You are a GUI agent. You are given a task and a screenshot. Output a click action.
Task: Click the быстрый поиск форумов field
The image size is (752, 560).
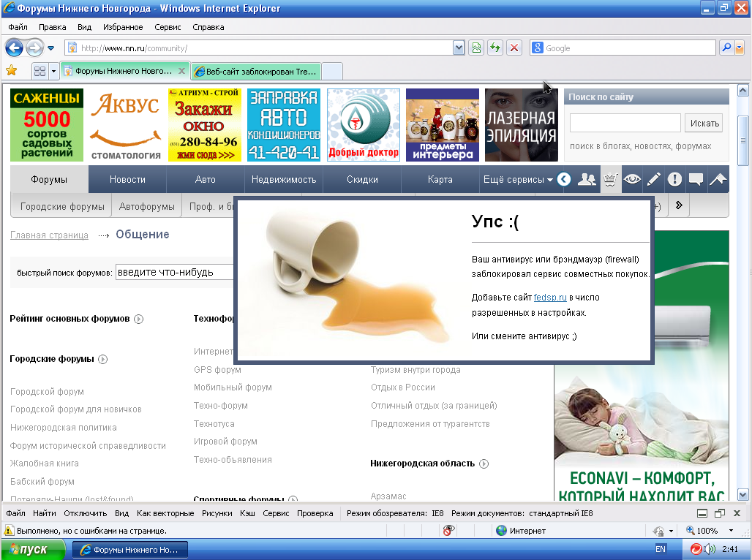click(175, 273)
